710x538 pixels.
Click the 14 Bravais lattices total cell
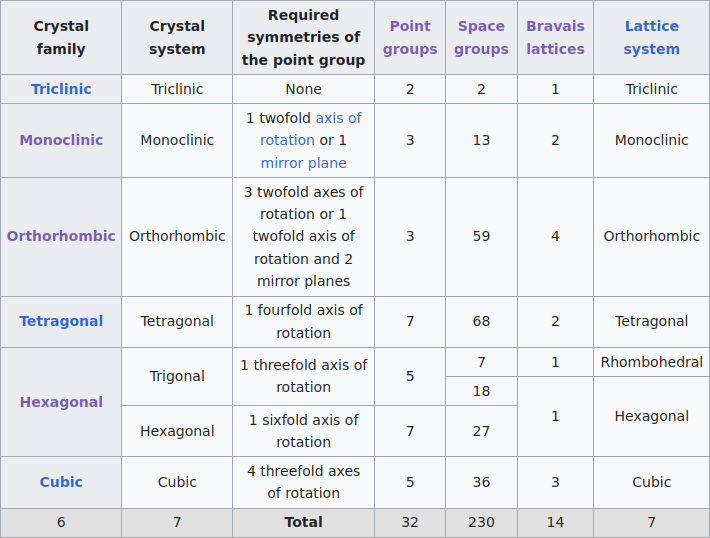[x=555, y=522]
